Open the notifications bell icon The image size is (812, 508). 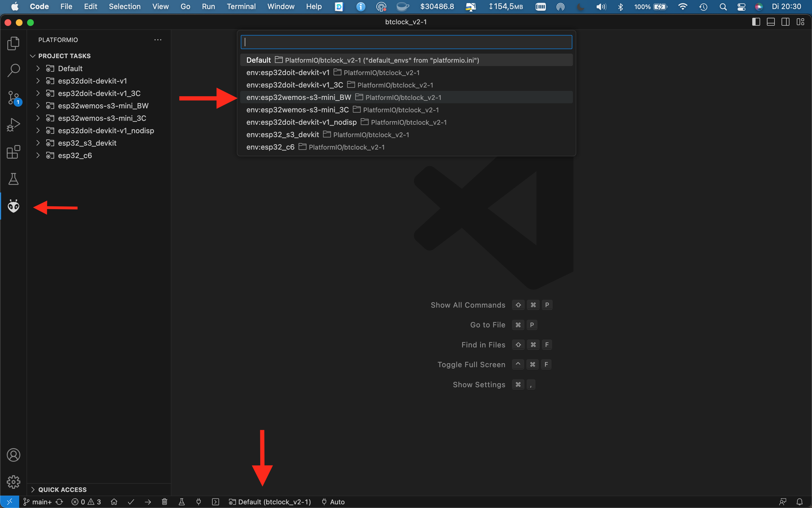[x=800, y=502]
